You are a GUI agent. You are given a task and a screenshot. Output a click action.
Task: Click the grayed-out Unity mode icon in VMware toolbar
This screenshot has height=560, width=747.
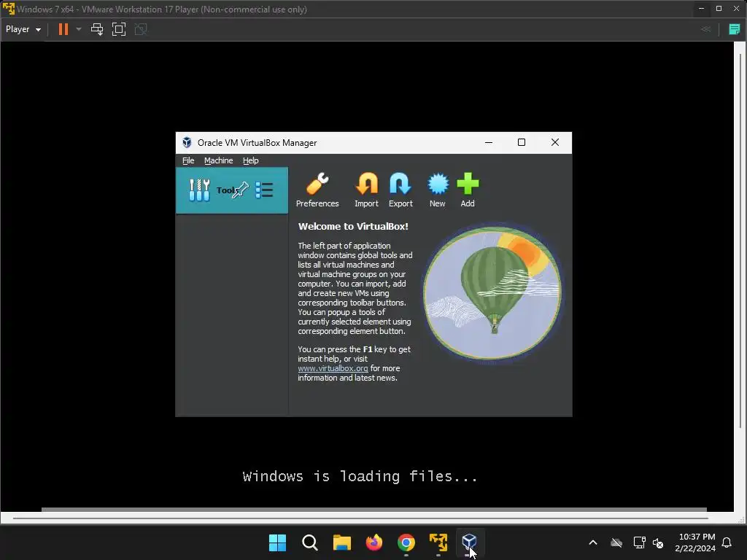(141, 29)
